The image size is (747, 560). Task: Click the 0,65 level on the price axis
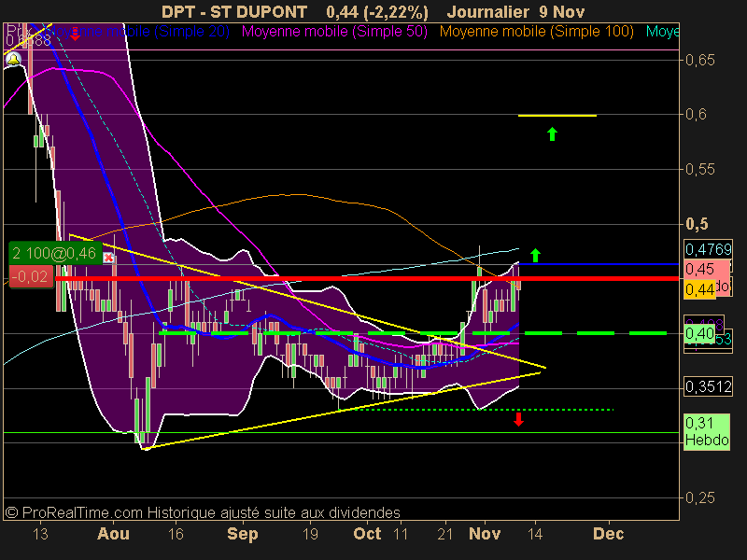click(699, 60)
